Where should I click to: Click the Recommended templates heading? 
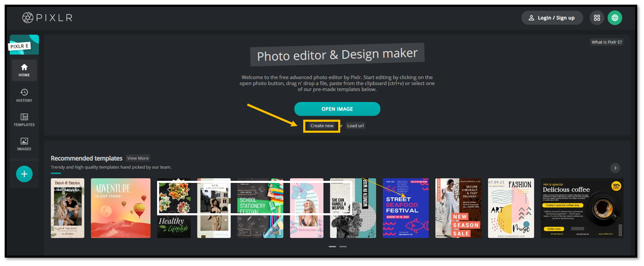click(x=87, y=158)
